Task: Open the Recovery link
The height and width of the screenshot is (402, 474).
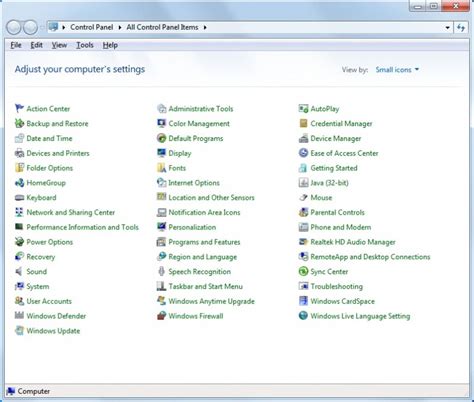Action: [41, 257]
